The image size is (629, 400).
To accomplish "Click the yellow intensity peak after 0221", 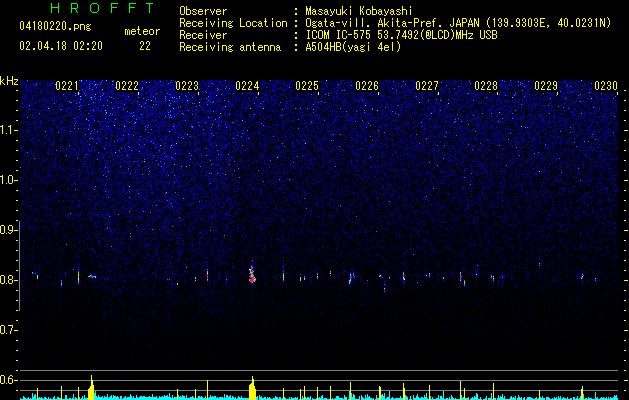I will (91, 388).
